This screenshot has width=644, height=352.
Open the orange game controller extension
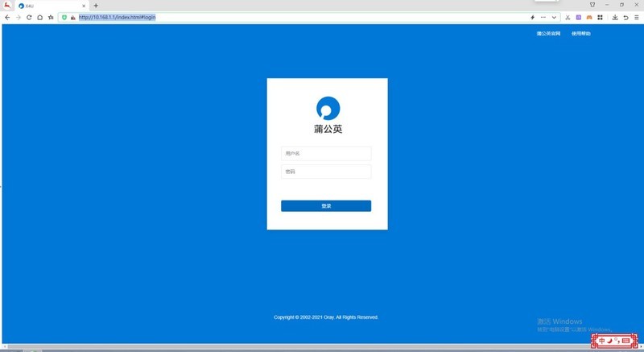(589, 17)
